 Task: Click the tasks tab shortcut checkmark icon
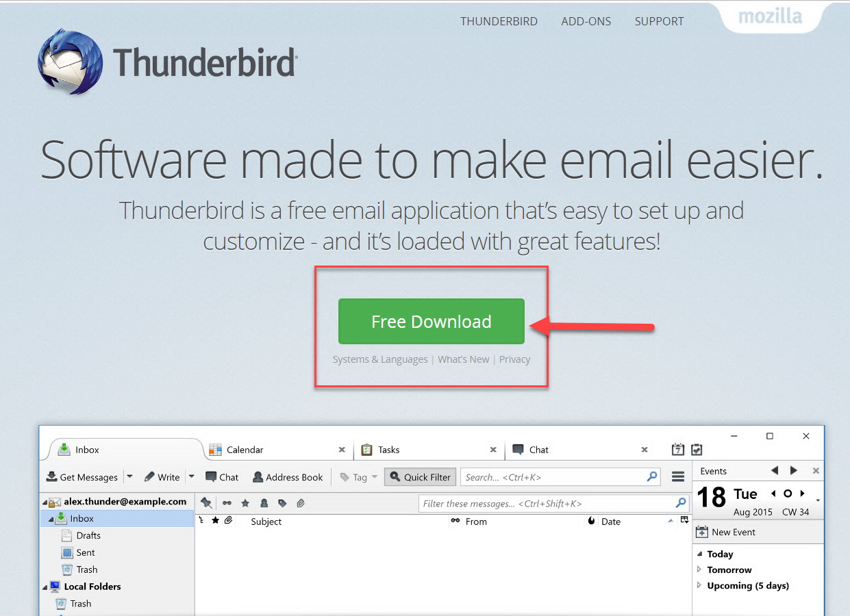[x=697, y=450]
